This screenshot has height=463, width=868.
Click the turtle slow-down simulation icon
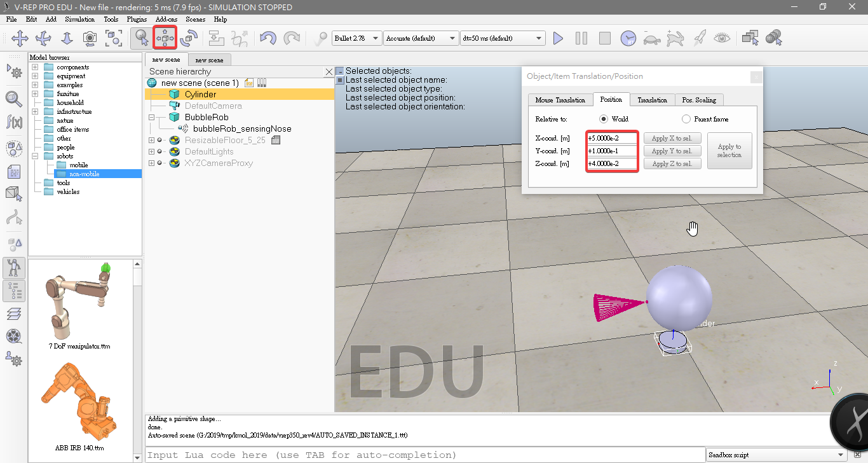651,38
